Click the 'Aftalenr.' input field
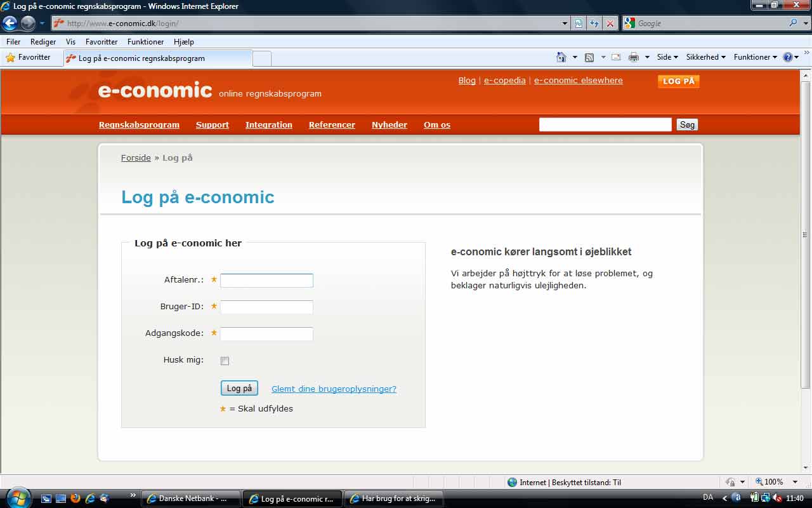Image resolution: width=812 pixels, height=508 pixels. [x=266, y=281]
